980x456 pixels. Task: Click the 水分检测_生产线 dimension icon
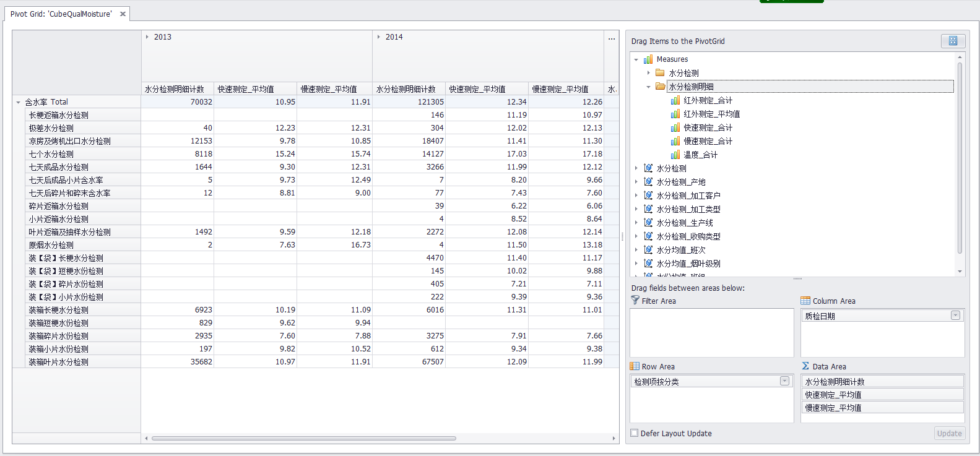[648, 223]
